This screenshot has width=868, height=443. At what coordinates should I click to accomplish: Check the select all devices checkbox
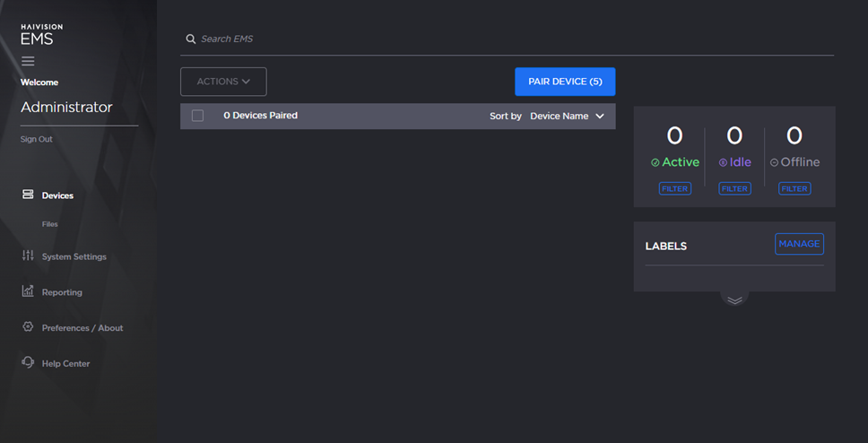(x=198, y=116)
